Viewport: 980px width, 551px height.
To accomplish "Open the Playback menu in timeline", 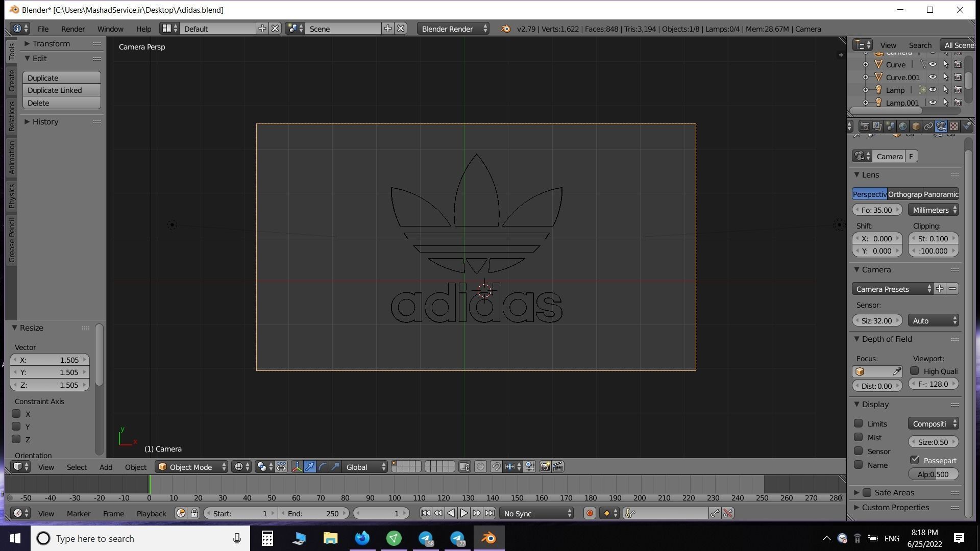I will [151, 513].
